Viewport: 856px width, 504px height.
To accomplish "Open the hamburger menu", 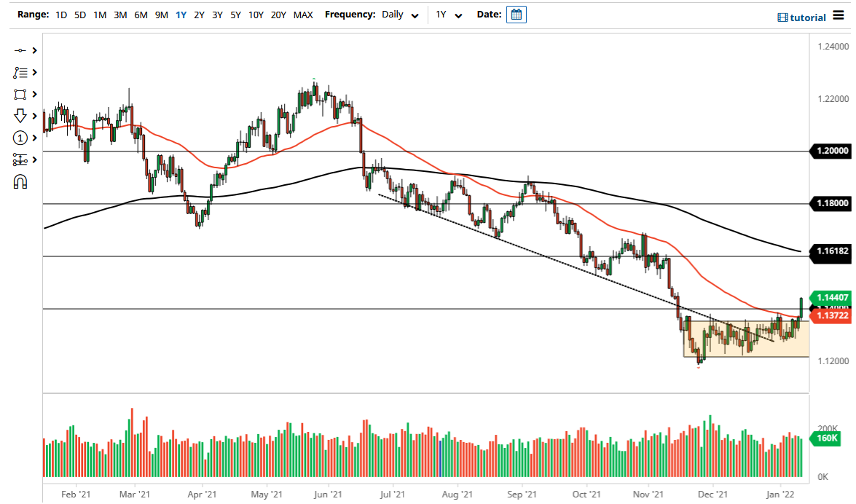I will [839, 16].
